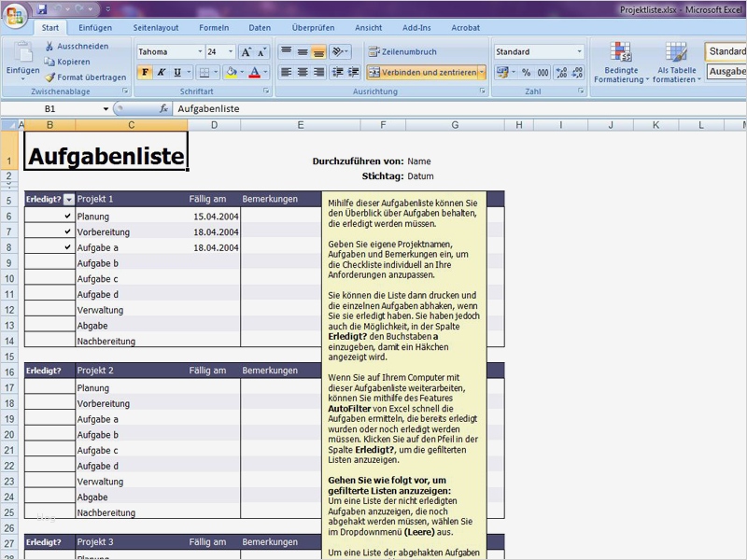Image resolution: width=747 pixels, height=560 pixels.
Task: Click the Undo arrow icon
Action: pyautogui.click(x=59, y=8)
